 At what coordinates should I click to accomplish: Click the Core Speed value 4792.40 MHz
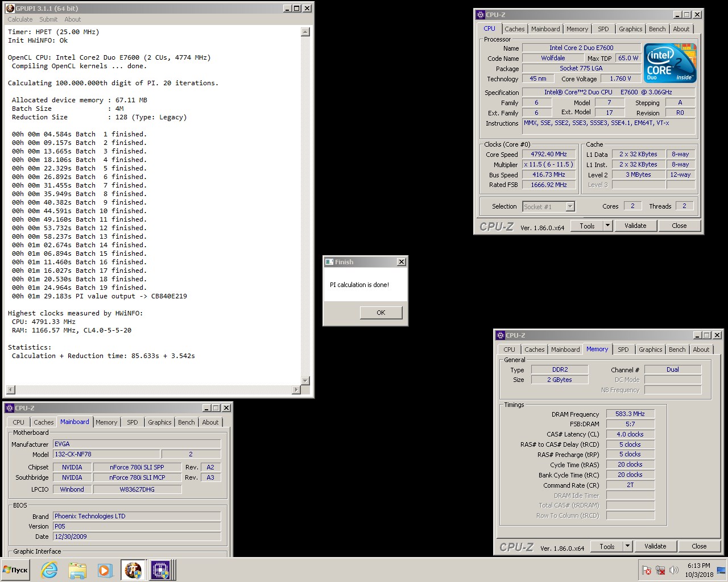[x=549, y=154]
